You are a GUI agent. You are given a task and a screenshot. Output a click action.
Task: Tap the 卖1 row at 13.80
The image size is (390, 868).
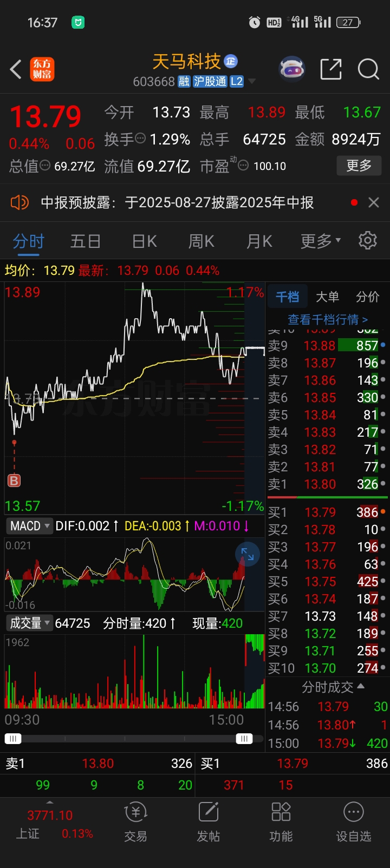click(327, 484)
